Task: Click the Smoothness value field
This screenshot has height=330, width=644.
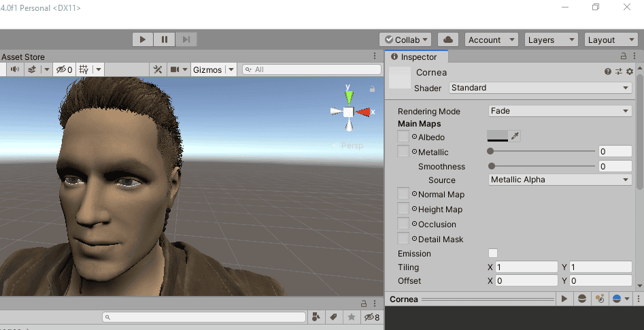Action: [x=615, y=166]
